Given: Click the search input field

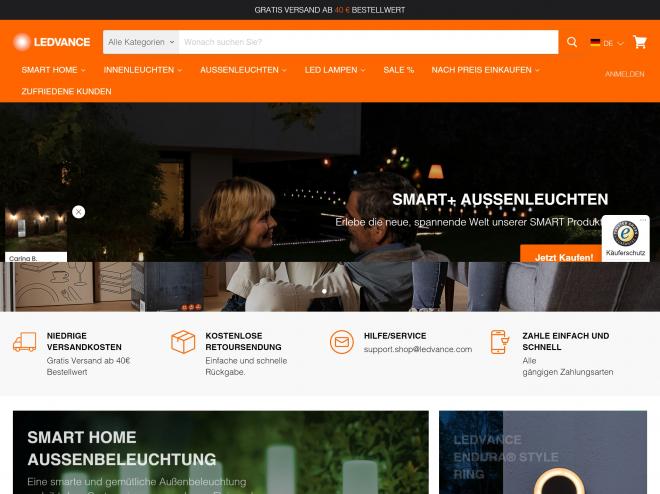Looking at the screenshot, I should click(x=368, y=42).
